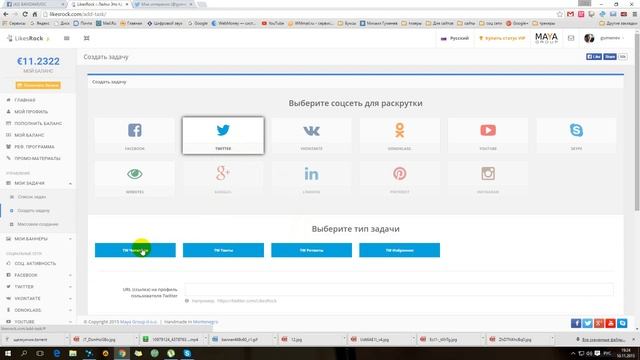
Task: Open the messages envelope icon
Action: [571, 38]
